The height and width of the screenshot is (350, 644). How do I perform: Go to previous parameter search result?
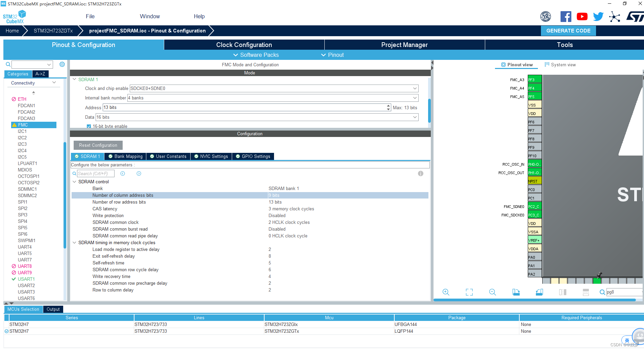(x=123, y=173)
